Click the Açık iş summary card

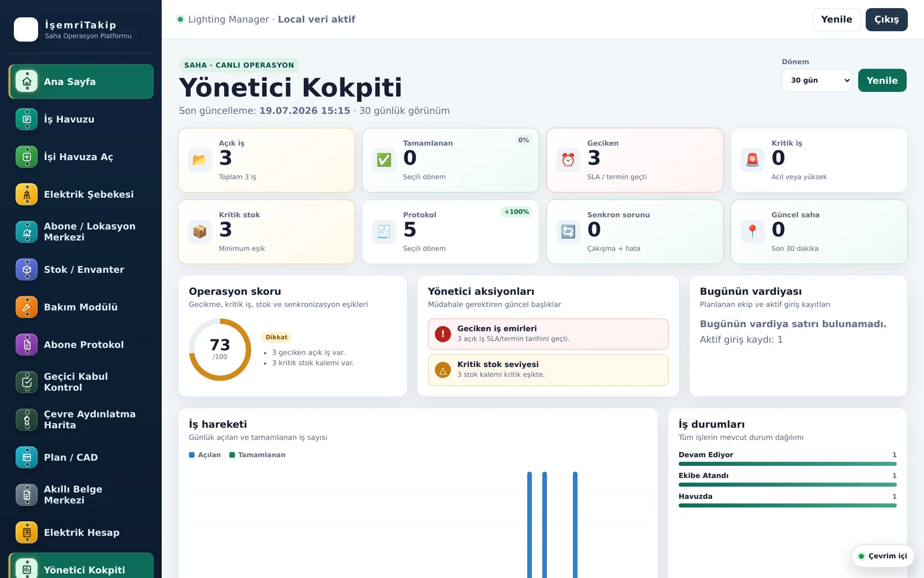pyautogui.click(x=266, y=160)
